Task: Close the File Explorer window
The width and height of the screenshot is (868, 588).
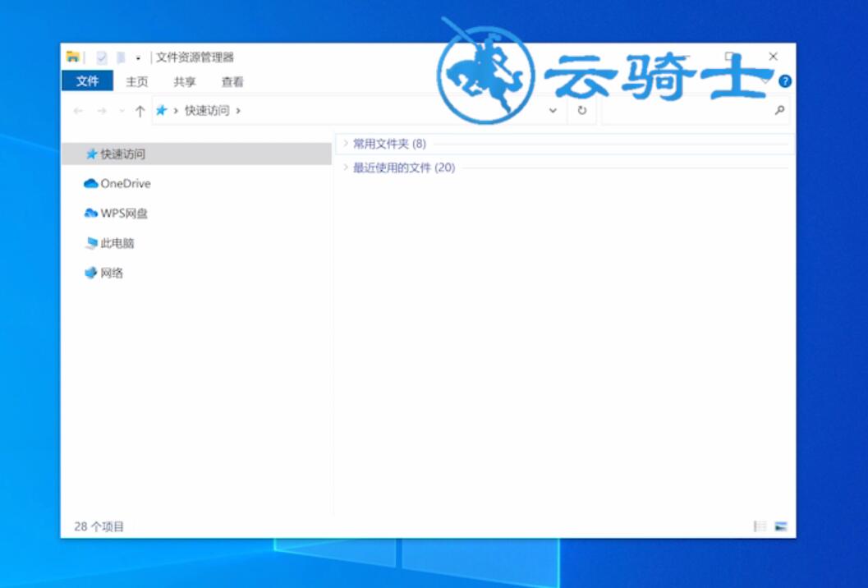Action: point(774,57)
